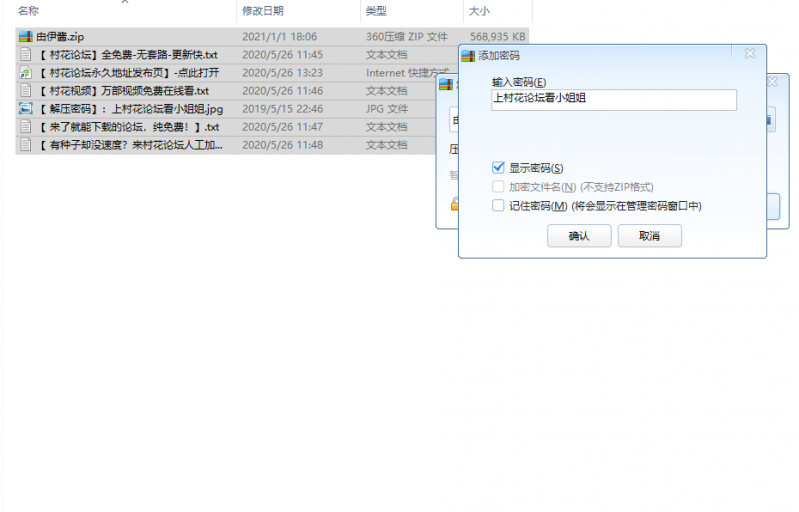Toggle the 显示密码(S) checkbox
Image resolution: width=799 pixels, height=512 pixels.
pos(498,168)
